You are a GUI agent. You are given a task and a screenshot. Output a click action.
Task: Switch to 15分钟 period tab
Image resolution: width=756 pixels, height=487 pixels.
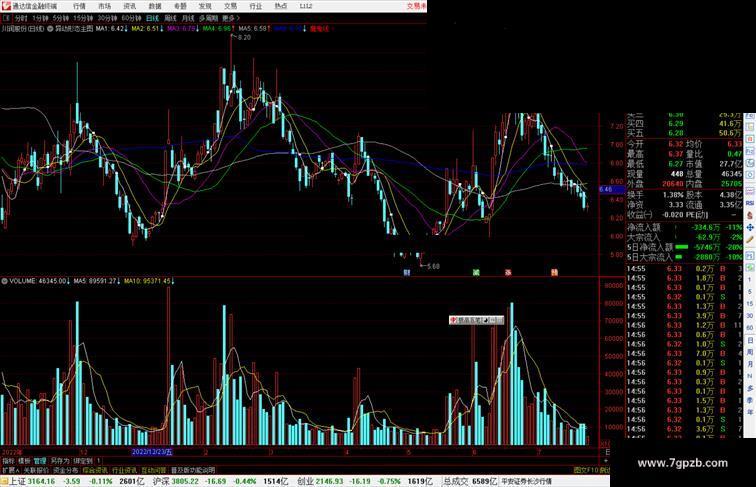83,18
